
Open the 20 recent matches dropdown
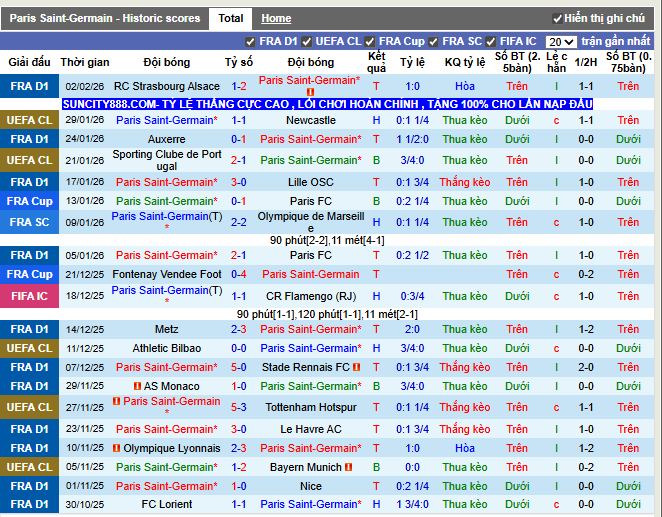pyautogui.click(x=561, y=42)
